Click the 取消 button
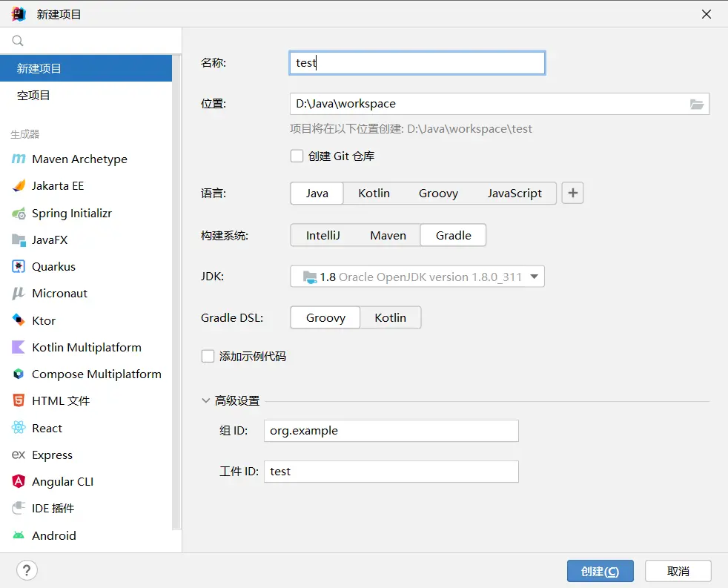 678,571
